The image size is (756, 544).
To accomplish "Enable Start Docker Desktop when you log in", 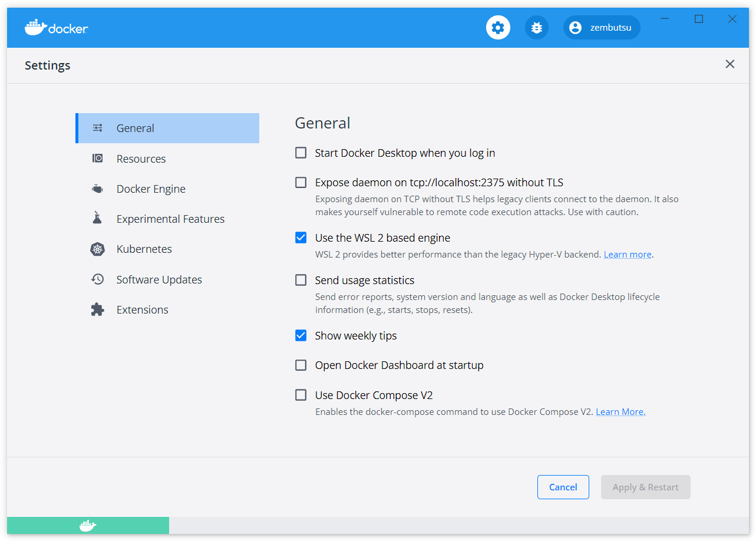I will 301,153.
